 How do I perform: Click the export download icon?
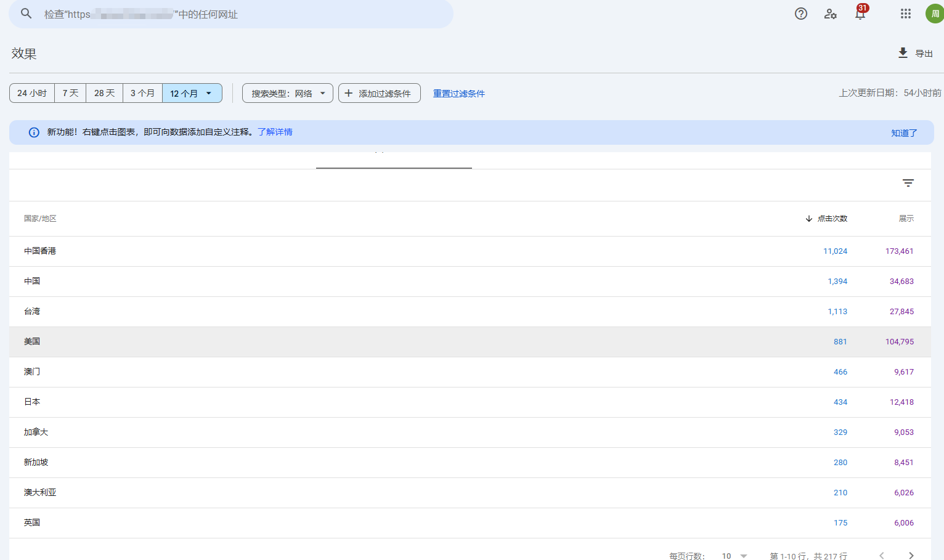point(903,53)
